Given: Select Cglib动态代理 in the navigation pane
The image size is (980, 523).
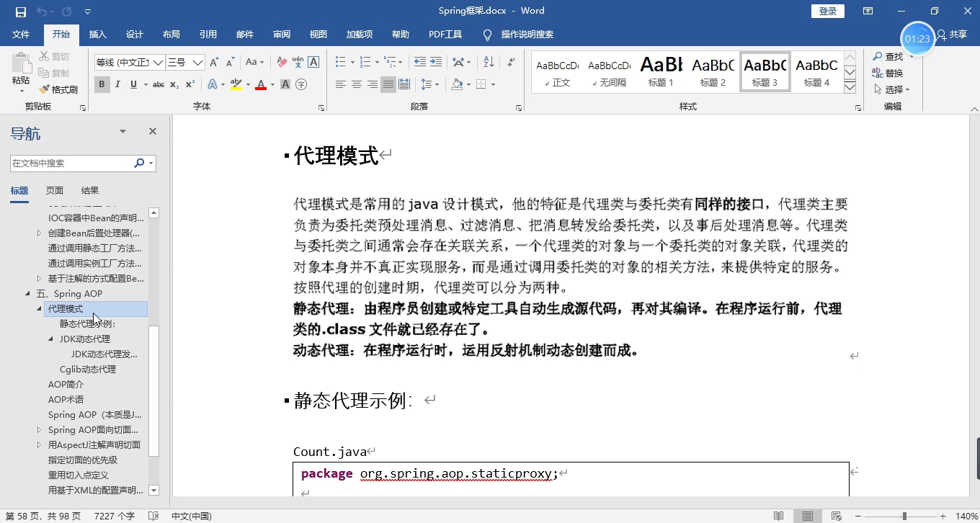Looking at the screenshot, I should point(88,370).
